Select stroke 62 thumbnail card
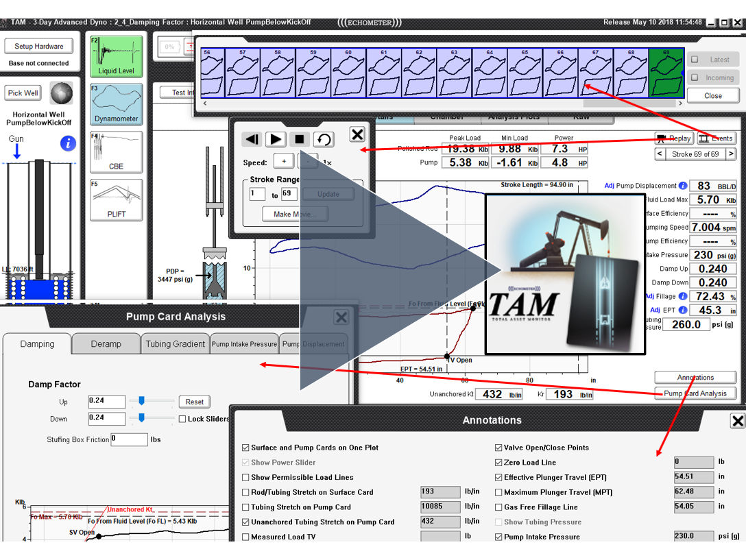The width and height of the screenshot is (746, 560). pyautogui.click(x=419, y=72)
